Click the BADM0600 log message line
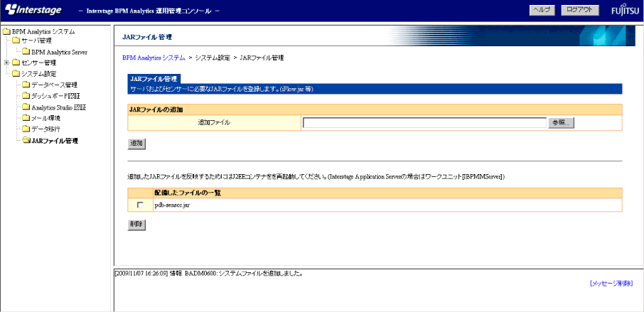 click(210, 274)
